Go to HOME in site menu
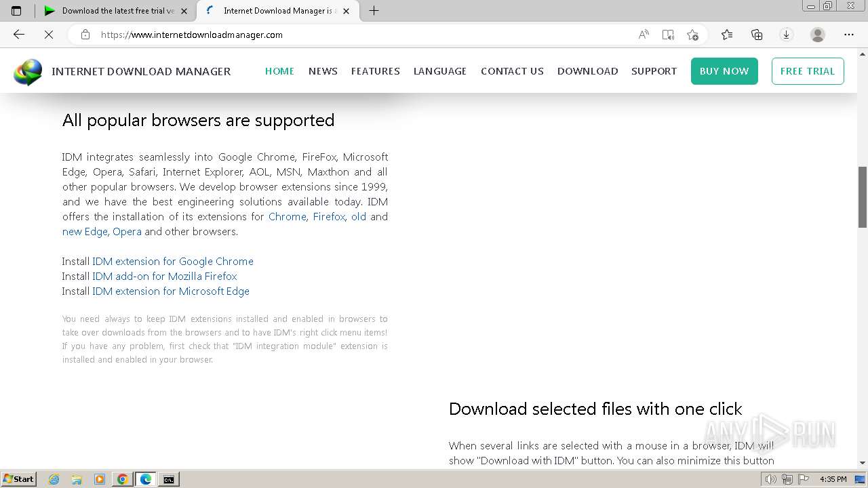Viewport: 868px width, 488px height. click(279, 71)
